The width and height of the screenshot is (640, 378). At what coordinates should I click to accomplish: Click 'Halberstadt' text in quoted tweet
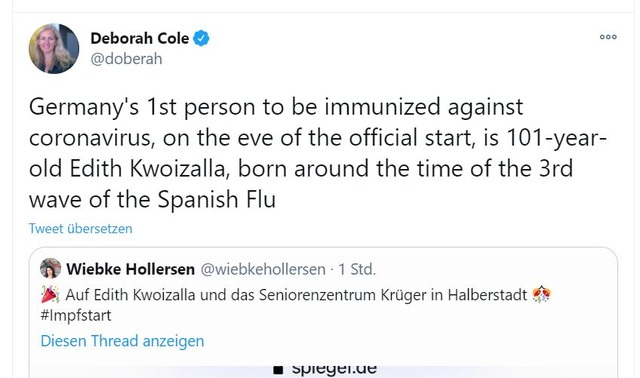coord(487,295)
